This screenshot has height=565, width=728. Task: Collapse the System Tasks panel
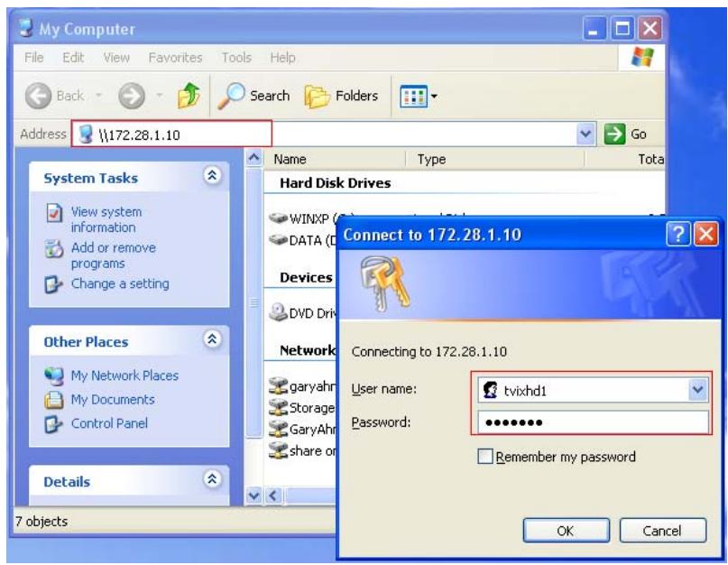212,175
